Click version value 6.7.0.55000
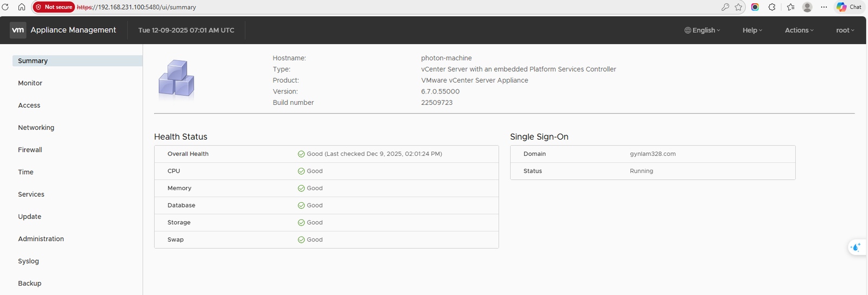The height and width of the screenshot is (295, 868). click(x=441, y=91)
